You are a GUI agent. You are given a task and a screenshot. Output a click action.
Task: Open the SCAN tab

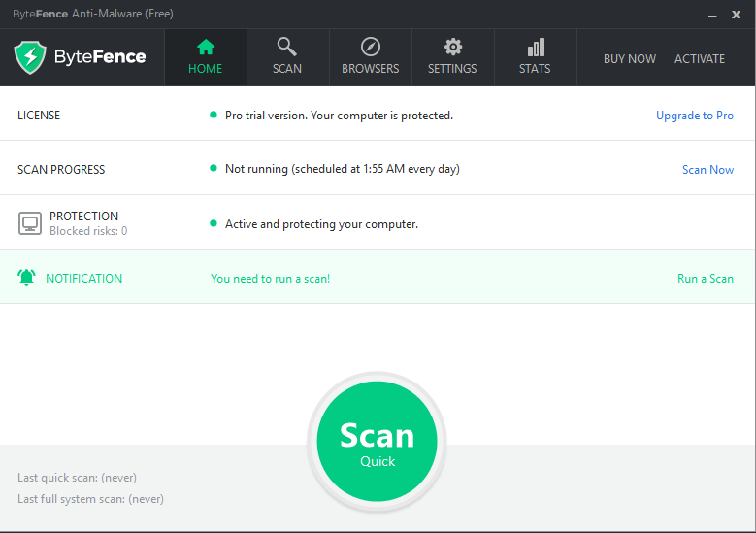[x=288, y=57]
